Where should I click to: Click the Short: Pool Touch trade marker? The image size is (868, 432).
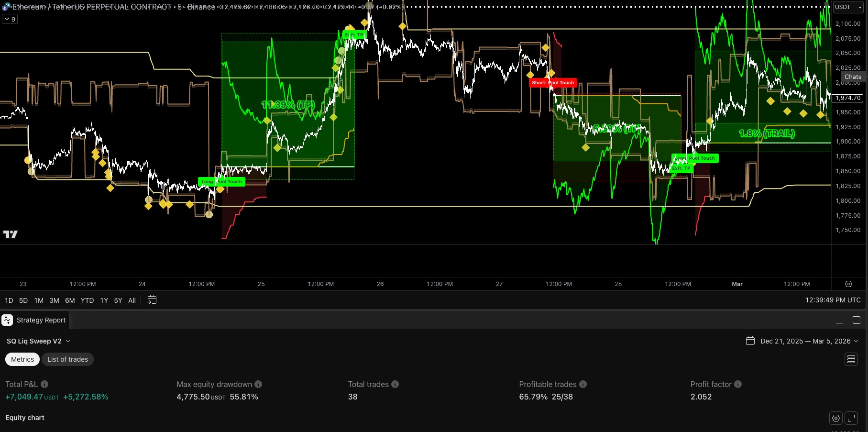pyautogui.click(x=552, y=83)
